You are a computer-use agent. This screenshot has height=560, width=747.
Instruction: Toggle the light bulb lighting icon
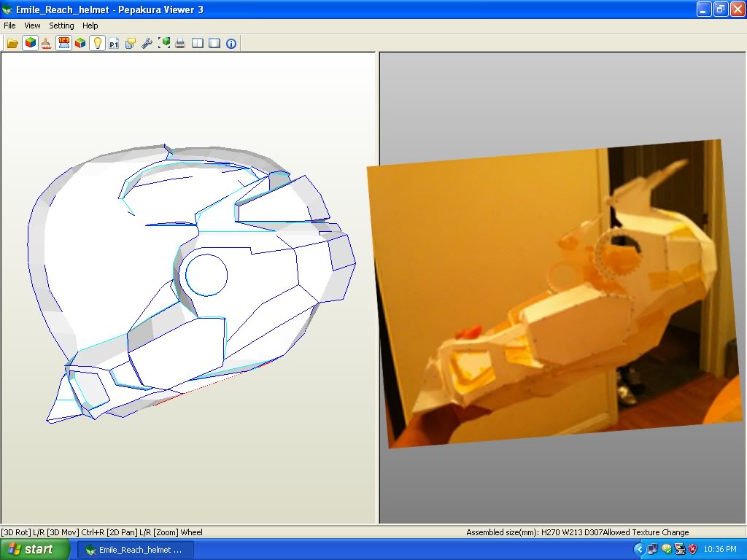pos(97,43)
